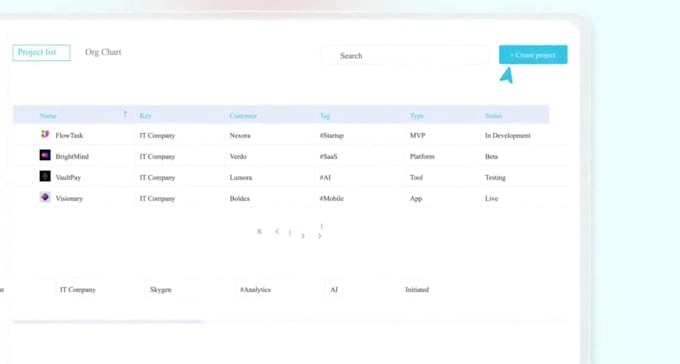Click the horizontal scrollbar below the table
Screen dimensions: 680x364
(108, 321)
